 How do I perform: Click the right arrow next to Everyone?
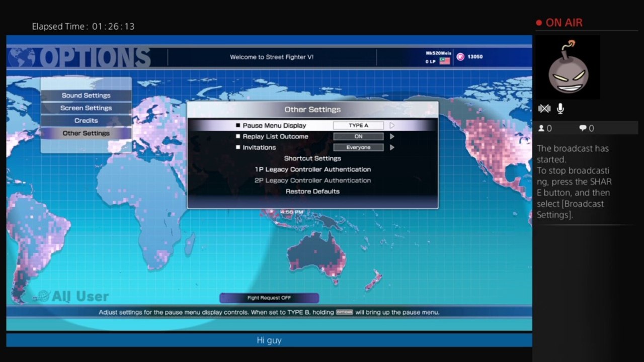392,148
